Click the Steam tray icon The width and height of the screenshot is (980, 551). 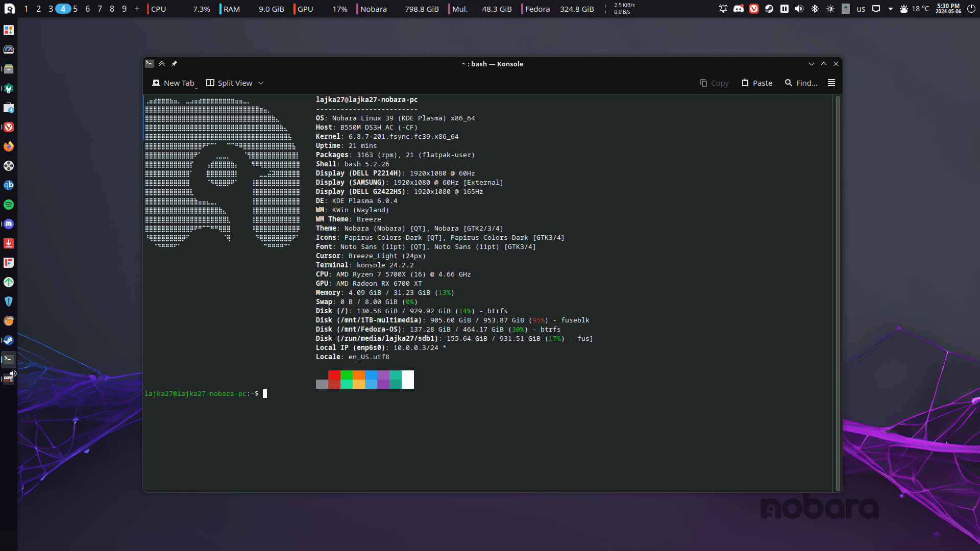click(x=769, y=9)
